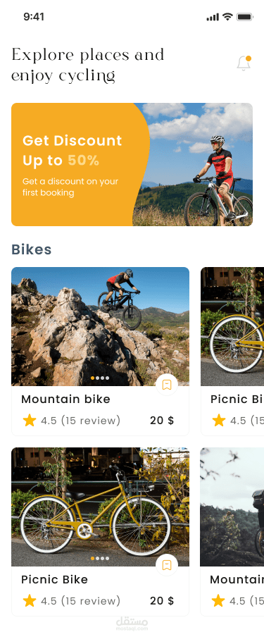Tap the star on the full Picnic Bike card
264x644 pixels.
pos(30,601)
